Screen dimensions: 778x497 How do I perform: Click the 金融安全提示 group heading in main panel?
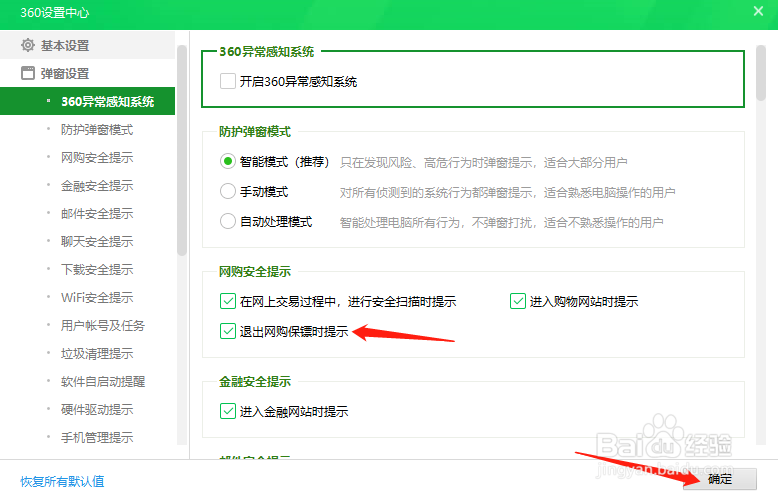255,381
